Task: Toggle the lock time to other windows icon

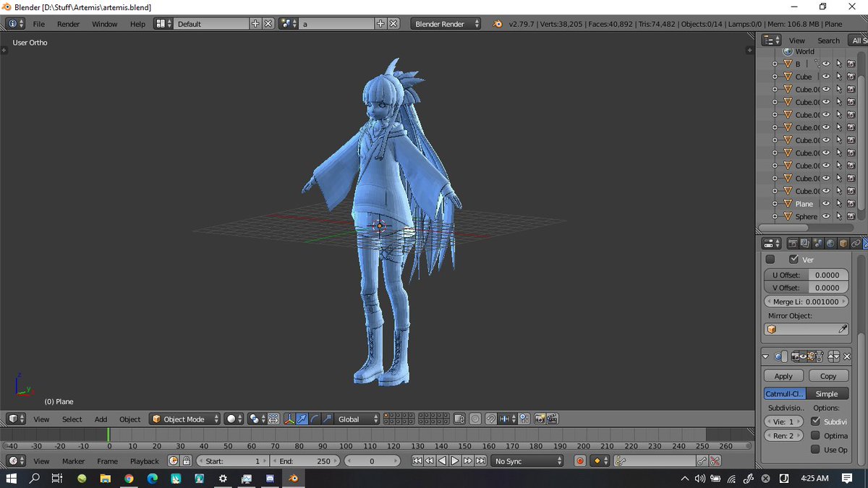Action: (x=186, y=461)
